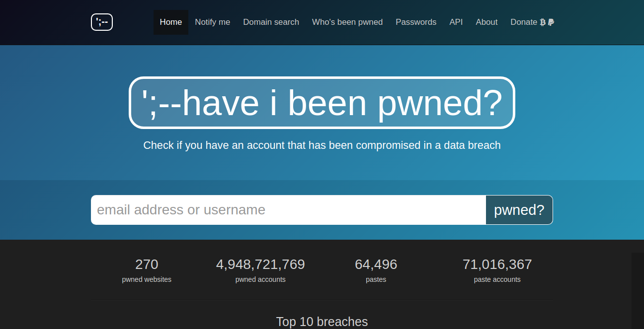Open the About page
The image size is (644, 329).
pyautogui.click(x=486, y=22)
